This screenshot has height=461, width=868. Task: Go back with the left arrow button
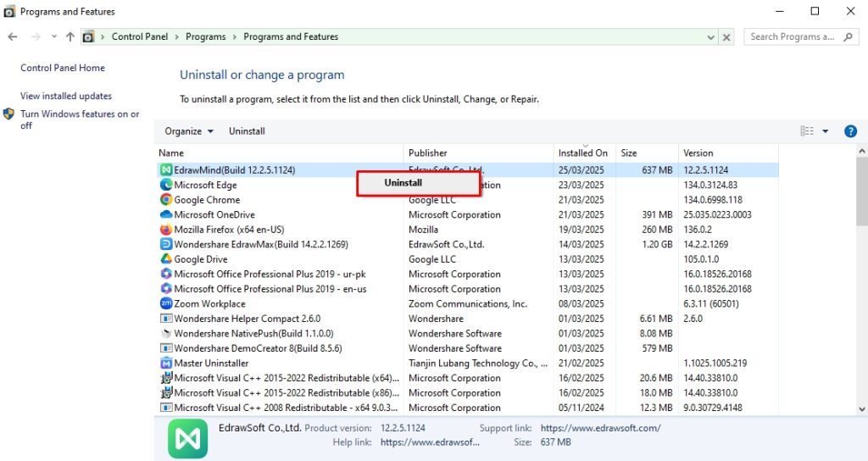(13, 36)
